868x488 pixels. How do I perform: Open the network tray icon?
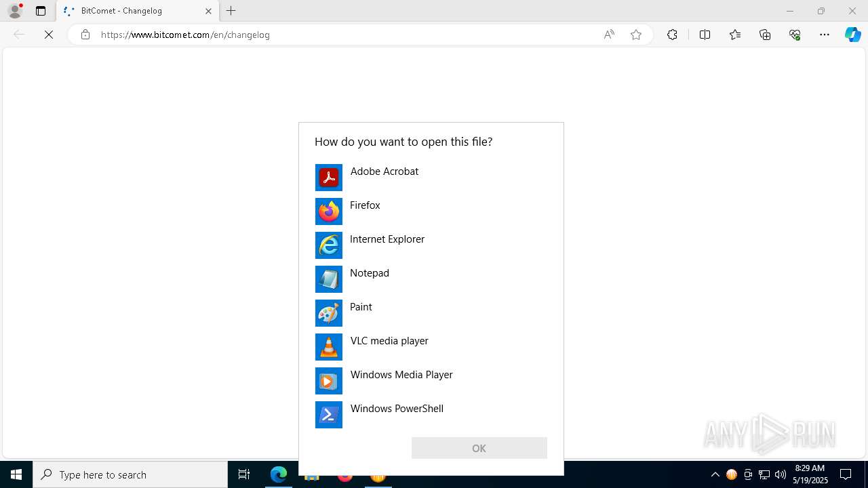[764, 474]
